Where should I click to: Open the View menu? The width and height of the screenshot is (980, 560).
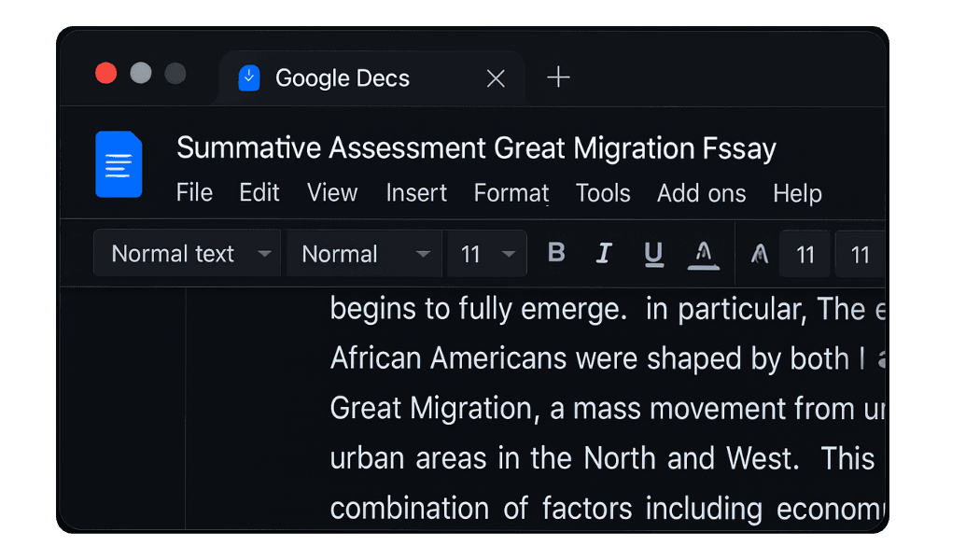click(x=332, y=192)
